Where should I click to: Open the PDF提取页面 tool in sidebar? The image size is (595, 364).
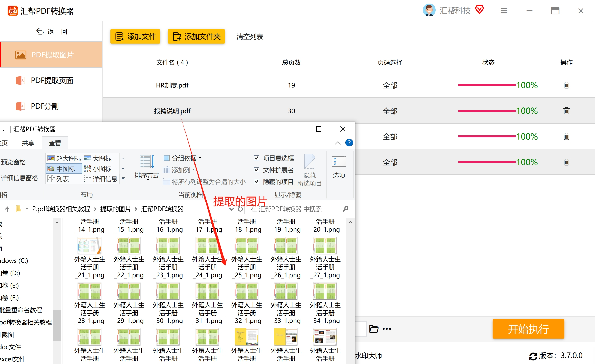point(52,81)
